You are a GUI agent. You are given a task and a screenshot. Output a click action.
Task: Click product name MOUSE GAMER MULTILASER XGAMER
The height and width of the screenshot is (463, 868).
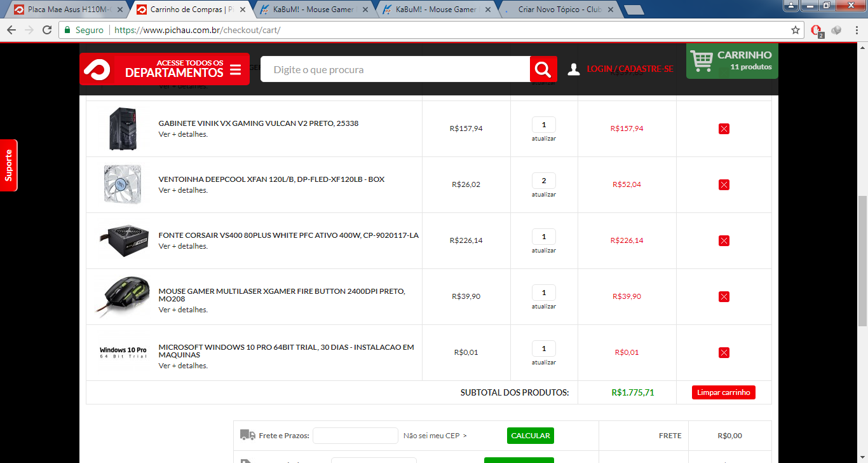tap(281, 295)
